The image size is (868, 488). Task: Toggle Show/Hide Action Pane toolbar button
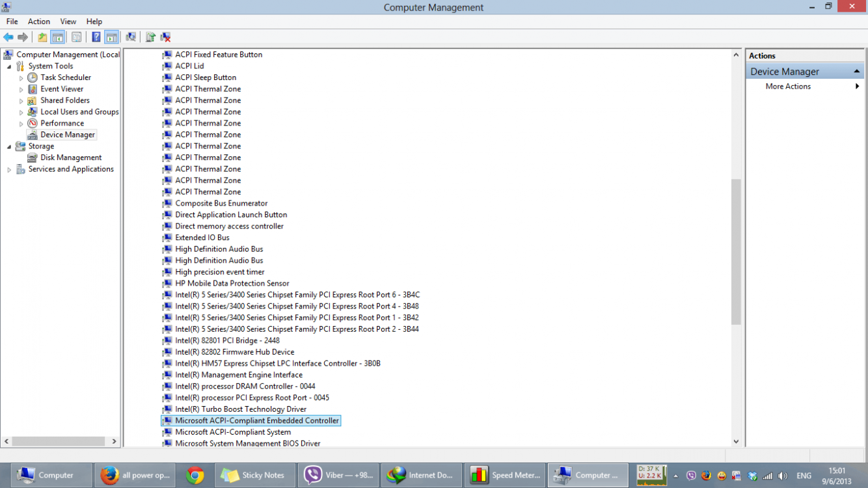click(x=111, y=37)
